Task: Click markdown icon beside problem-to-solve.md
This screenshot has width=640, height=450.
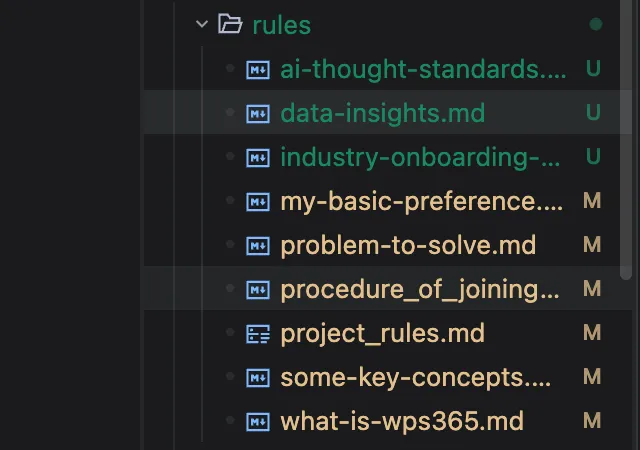Action: coord(258,245)
